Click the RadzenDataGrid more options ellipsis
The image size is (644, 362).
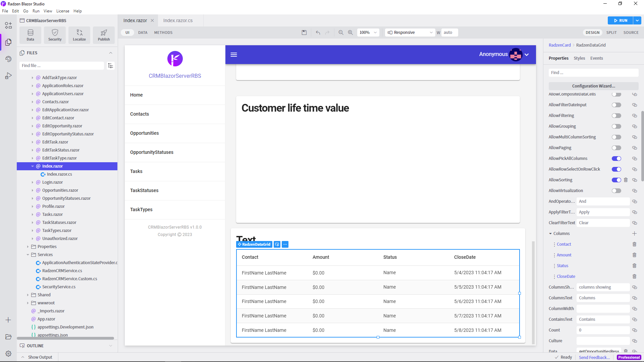[x=285, y=244]
